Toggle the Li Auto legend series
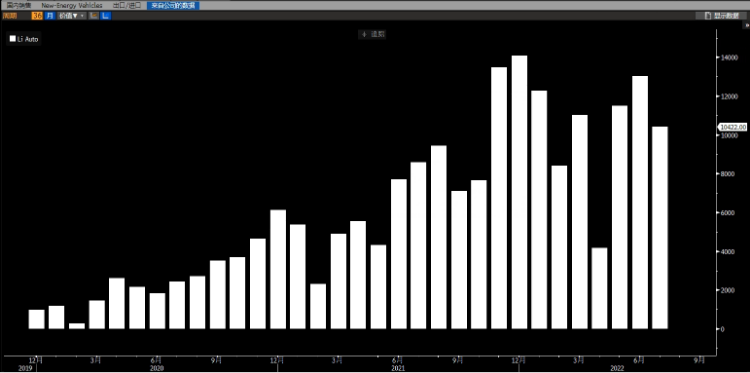 [x=24, y=39]
